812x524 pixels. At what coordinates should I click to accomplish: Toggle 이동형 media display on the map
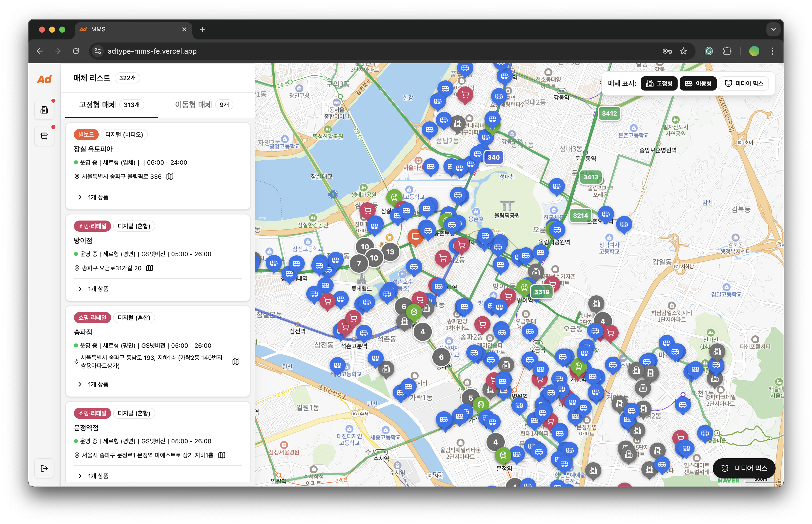pyautogui.click(x=698, y=83)
